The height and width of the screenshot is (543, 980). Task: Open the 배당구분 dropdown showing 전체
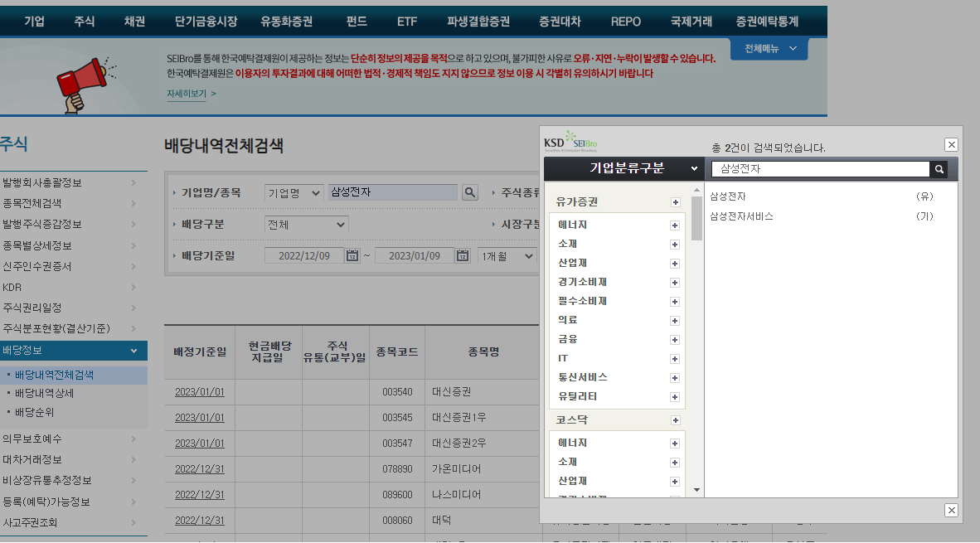pyautogui.click(x=306, y=223)
